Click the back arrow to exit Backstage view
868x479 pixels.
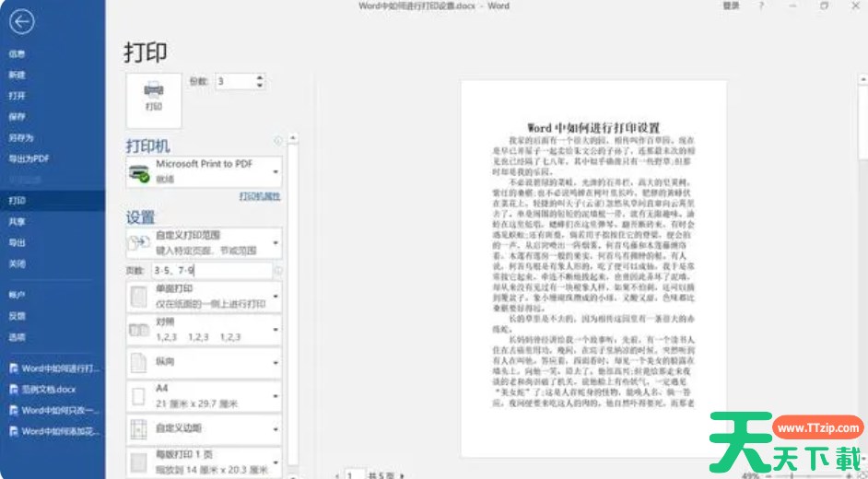tap(21, 22)
